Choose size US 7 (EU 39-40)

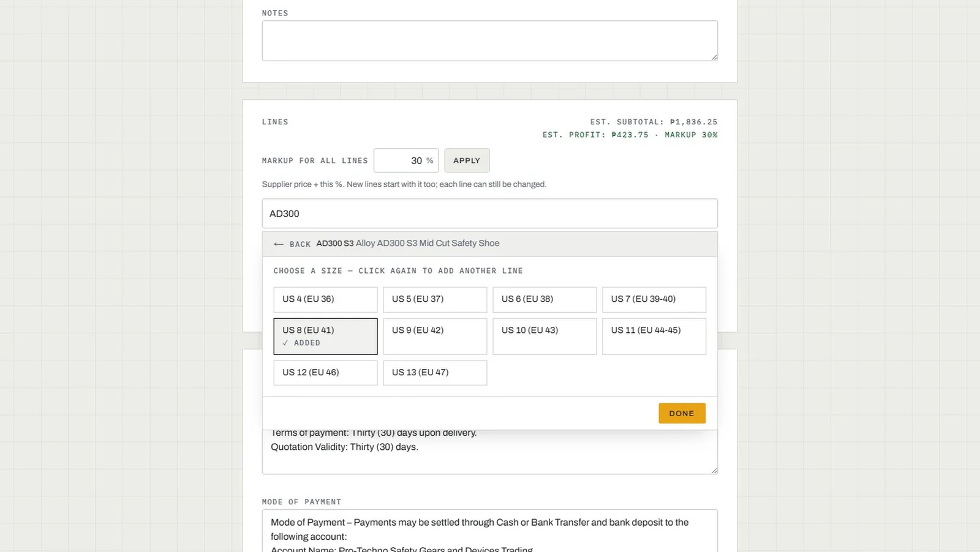click(x=654, y=299)
